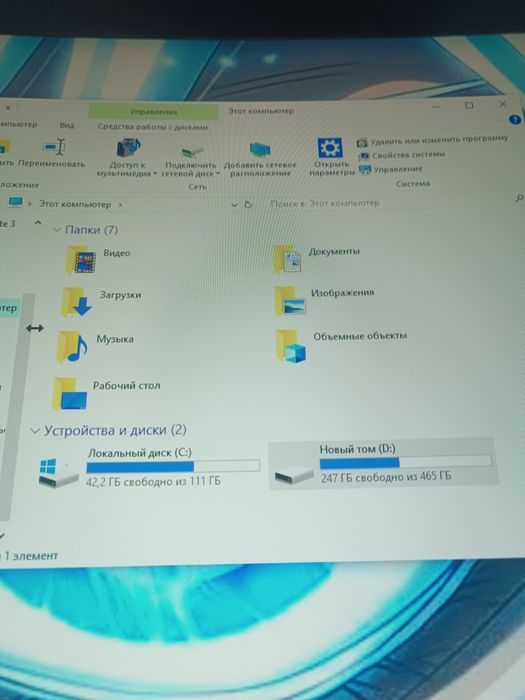The width and height of the screenshot is (525, 700).
Task: Click Этот компьютер breadcrumb in address bar
Action: click(x=75, y=204)
